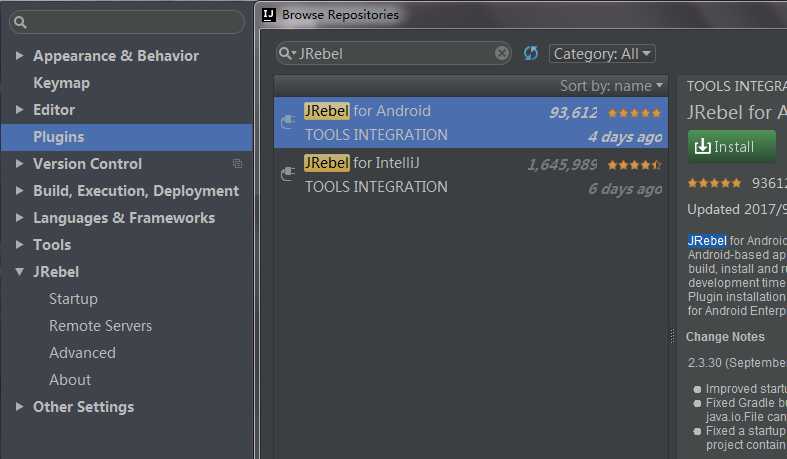Expand Appearance & Behavior settings
This screenshot has height=459, width=787.
click(x=20, y=55)
